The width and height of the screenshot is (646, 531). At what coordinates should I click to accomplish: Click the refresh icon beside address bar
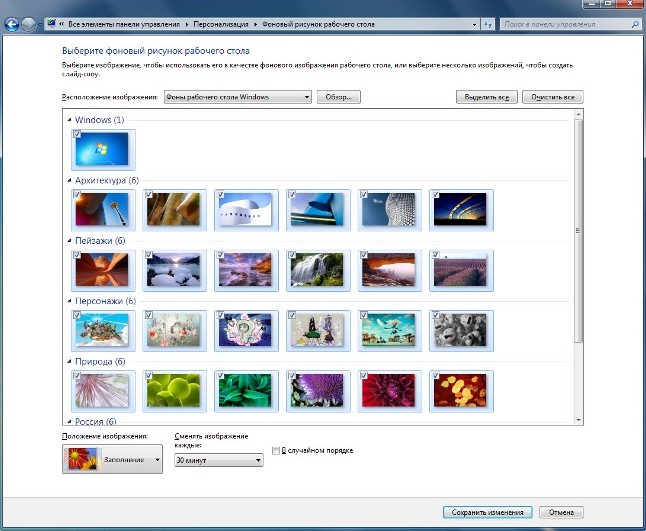tap(488, 24)
